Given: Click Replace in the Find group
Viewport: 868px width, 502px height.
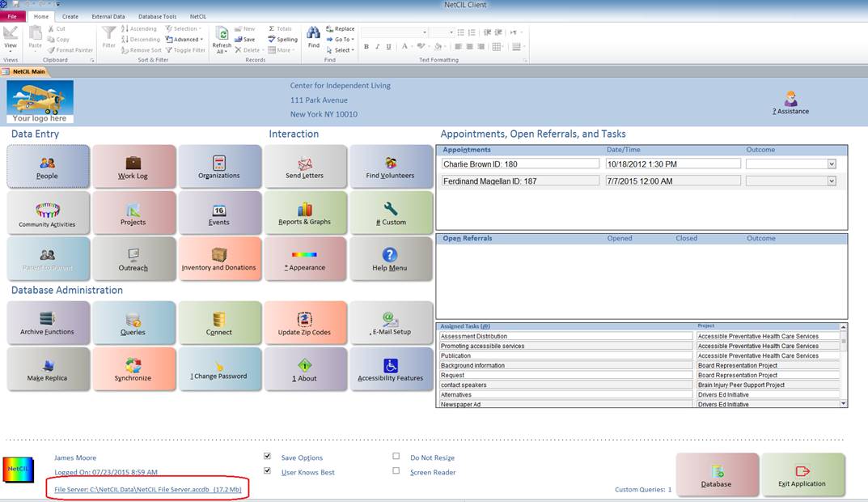Looking at the screenshot, I should tap(340, 29).
